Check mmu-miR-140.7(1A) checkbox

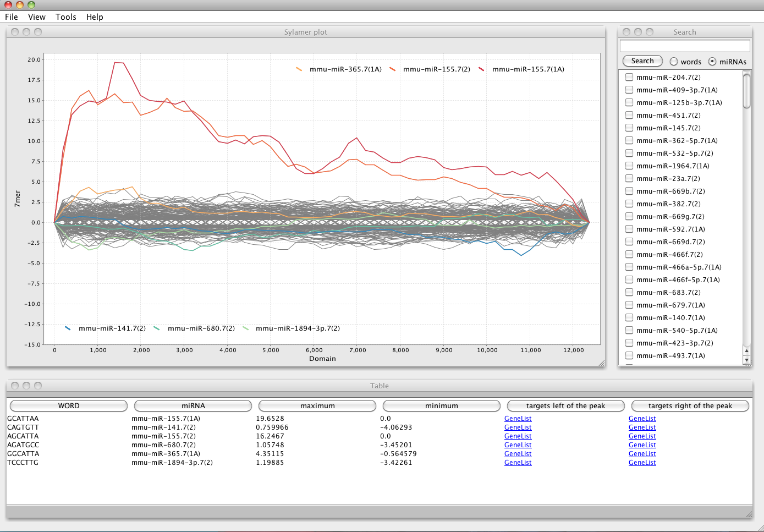coord(629,317)
